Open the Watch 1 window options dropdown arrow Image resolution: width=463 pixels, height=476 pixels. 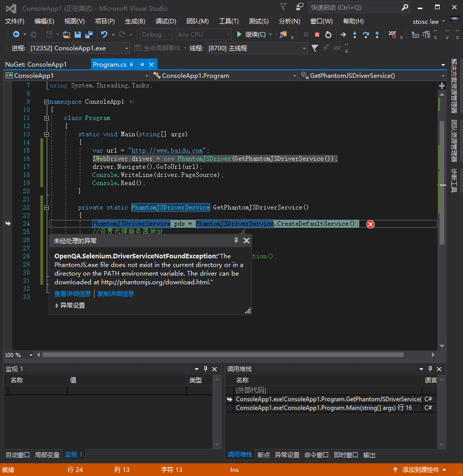tap(197, 369)
